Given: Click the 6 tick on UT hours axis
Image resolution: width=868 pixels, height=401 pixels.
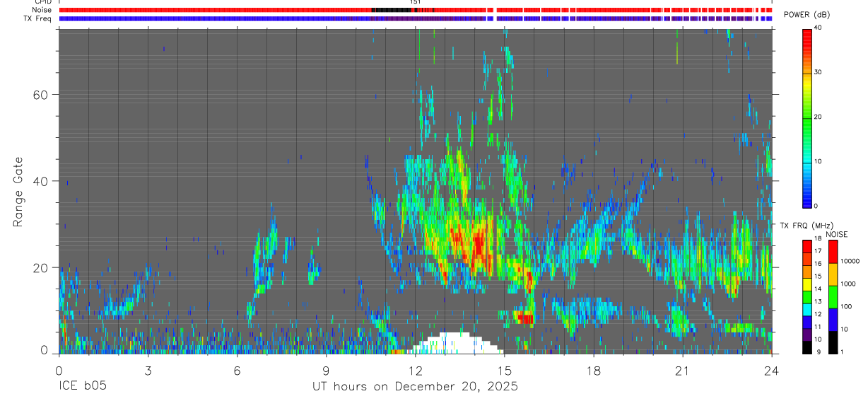Looking at the screenshot, I should [x=237, y=370].
